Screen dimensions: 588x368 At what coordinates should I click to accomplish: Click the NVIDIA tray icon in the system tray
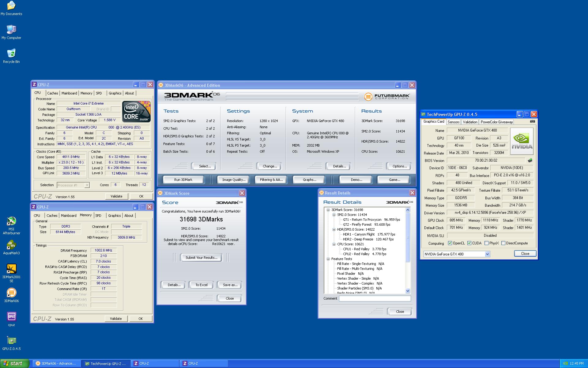click(x=565, y=364)
